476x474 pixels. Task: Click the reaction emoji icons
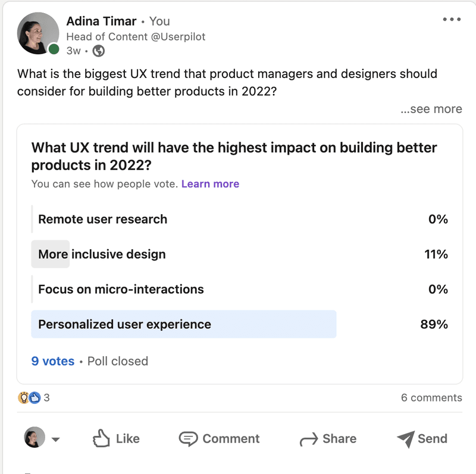pos(29,398)
